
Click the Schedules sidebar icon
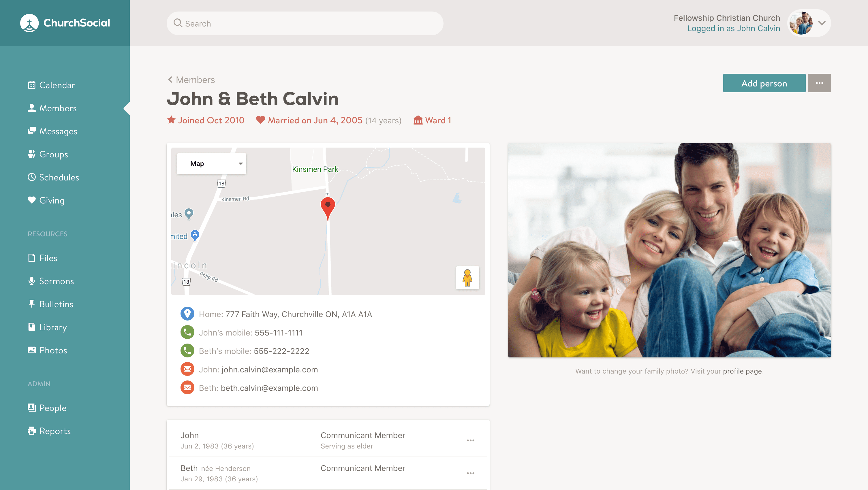click(31, 177)
